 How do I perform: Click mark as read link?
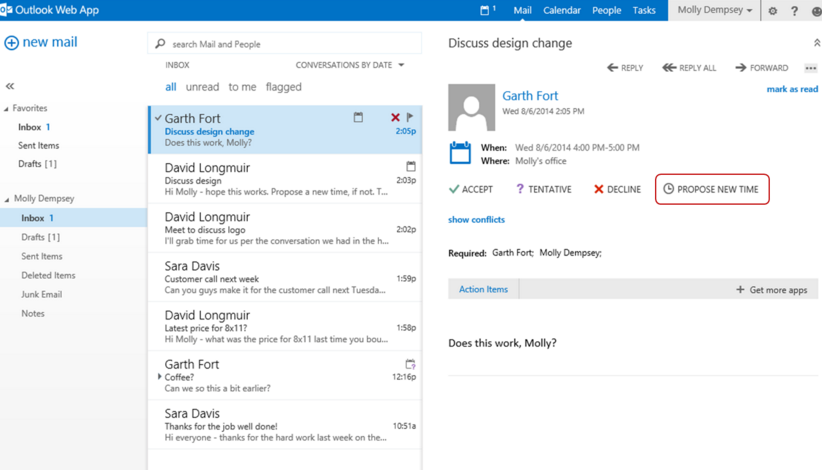click(x=792, y=89)
